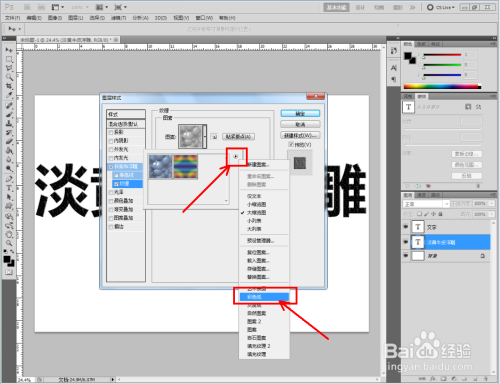Click the layer effects fx icon
The height and width of the screenshot is (384, 500).
click(433, 379)
